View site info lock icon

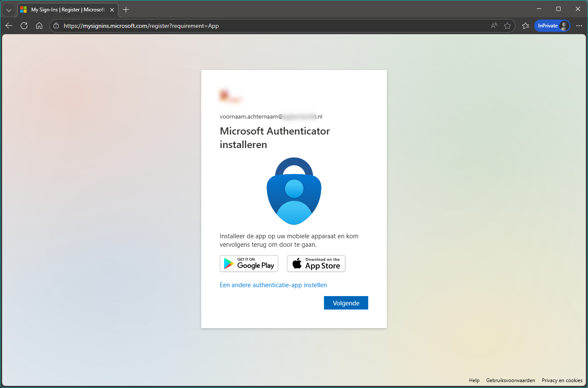(56, 26)
